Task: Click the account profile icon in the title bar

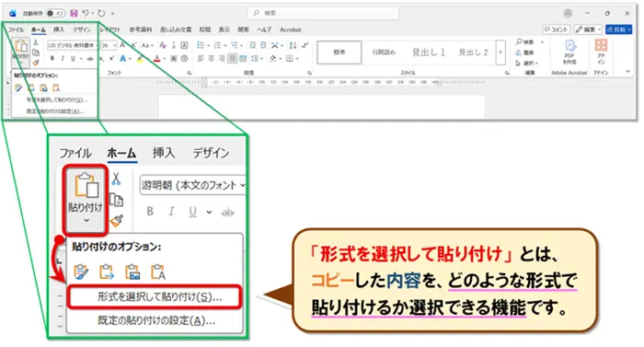Action: (568, 13)
